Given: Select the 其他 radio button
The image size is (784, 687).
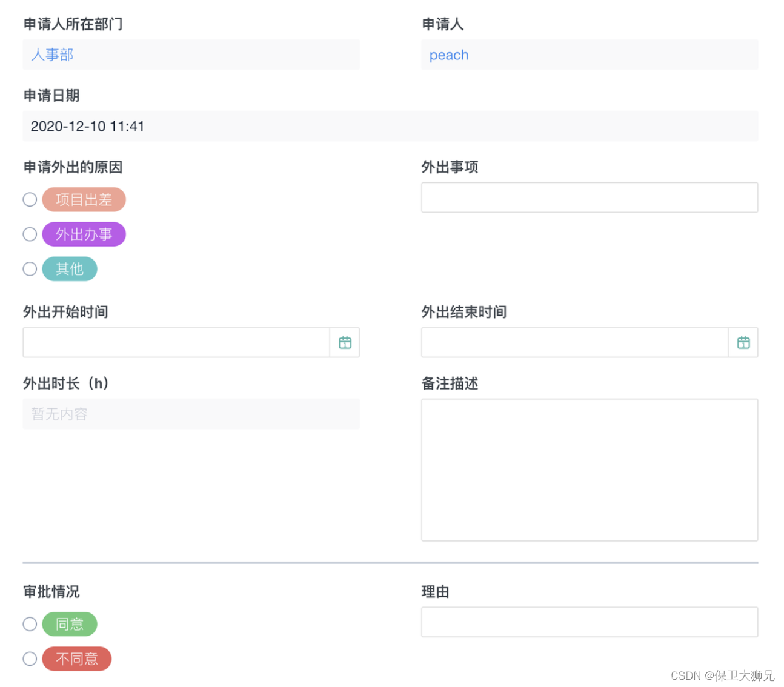Looking at the screenshot, I should (30, 269).
